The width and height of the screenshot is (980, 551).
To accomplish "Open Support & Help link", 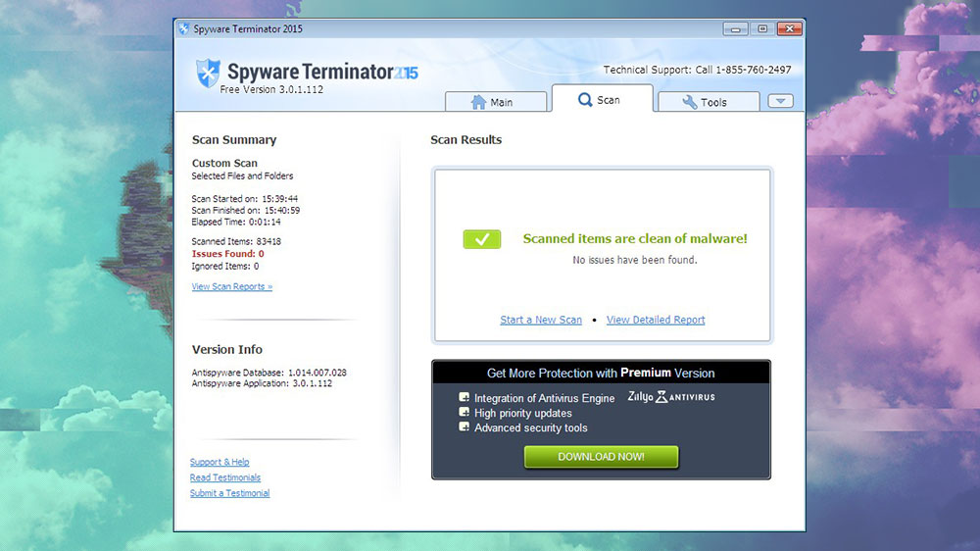I will (220, 462).
